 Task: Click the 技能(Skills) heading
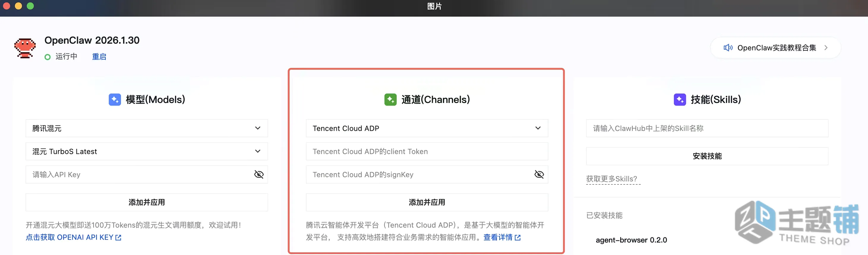716,100
